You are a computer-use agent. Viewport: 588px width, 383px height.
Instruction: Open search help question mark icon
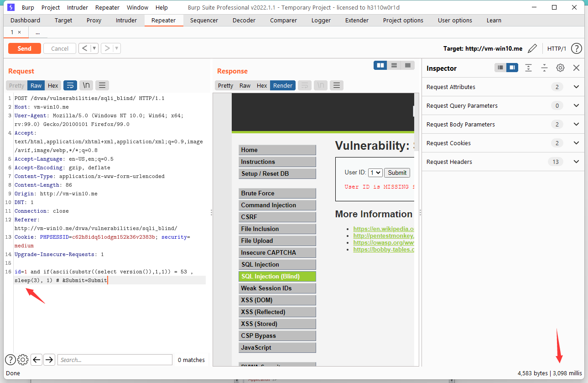click(10, 360)
